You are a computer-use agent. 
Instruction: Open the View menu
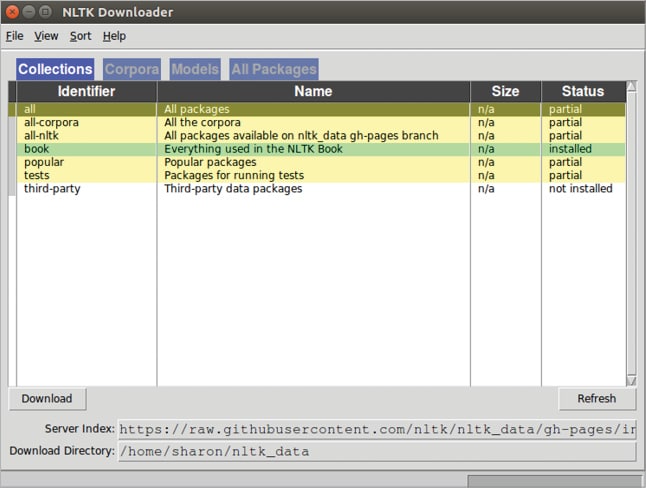(46, 36)
